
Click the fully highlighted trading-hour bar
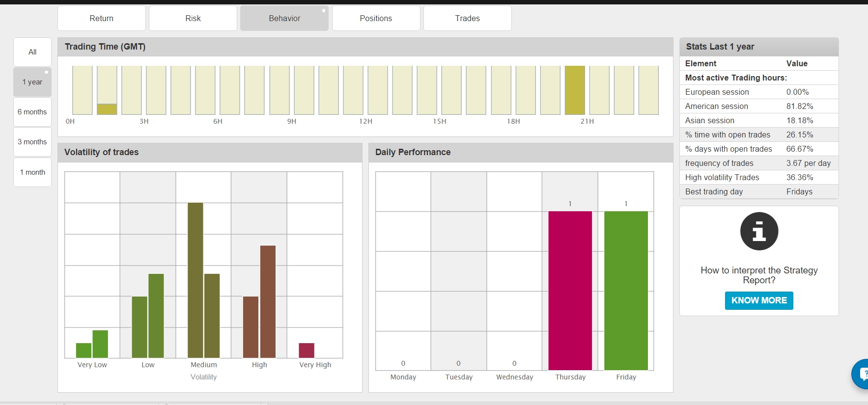click(x=575, y=90)
